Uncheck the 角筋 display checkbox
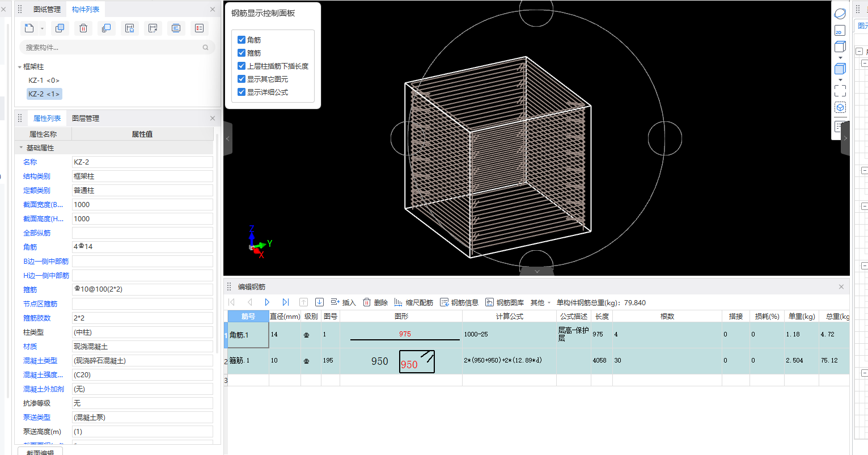Screen dimensions: 868x455 (242, 40)
